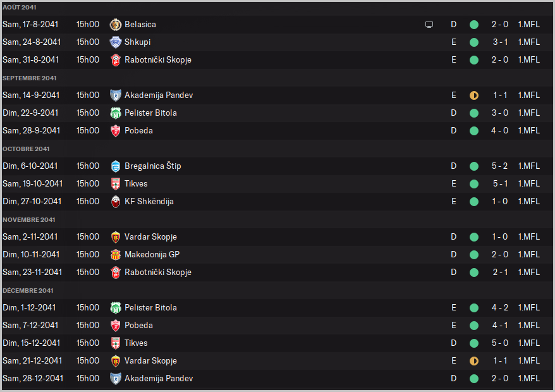This screenshot has width=555, height=392.
Task: Click the Shkupi club crest icon
Action: tap(115, 42)
